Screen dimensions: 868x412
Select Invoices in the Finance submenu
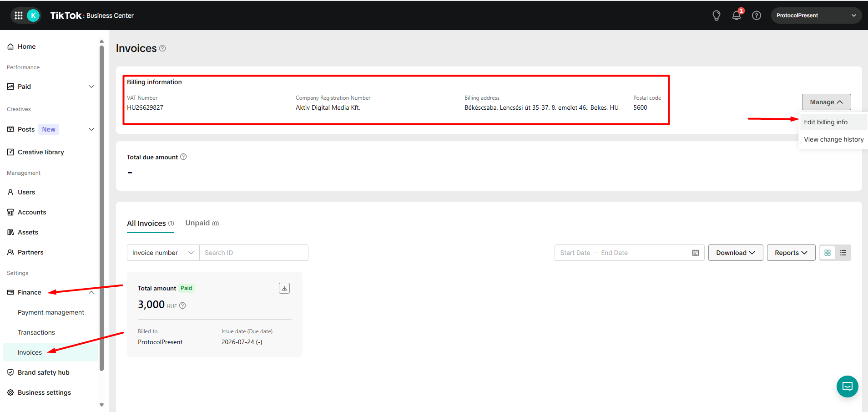[50, 352]
